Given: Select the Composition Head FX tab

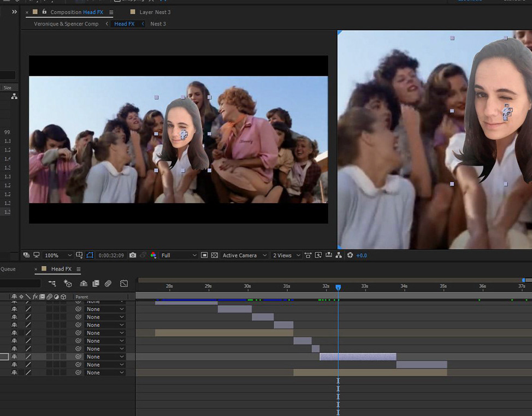Looking at the screenshot, I should point(76,12).
